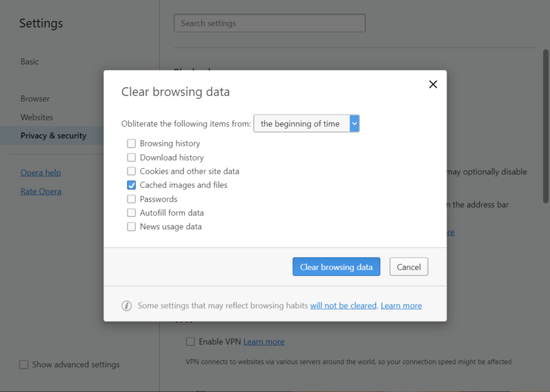Check the Browsing history checkbox
The height and width of the screenshot is (392, 550).
[x=131, y=143]
